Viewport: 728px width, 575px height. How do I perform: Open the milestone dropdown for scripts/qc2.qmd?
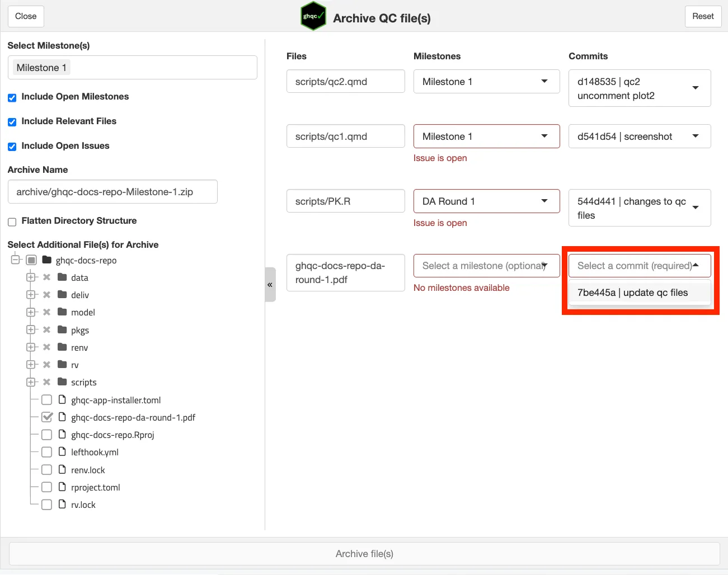pos(486,82)
